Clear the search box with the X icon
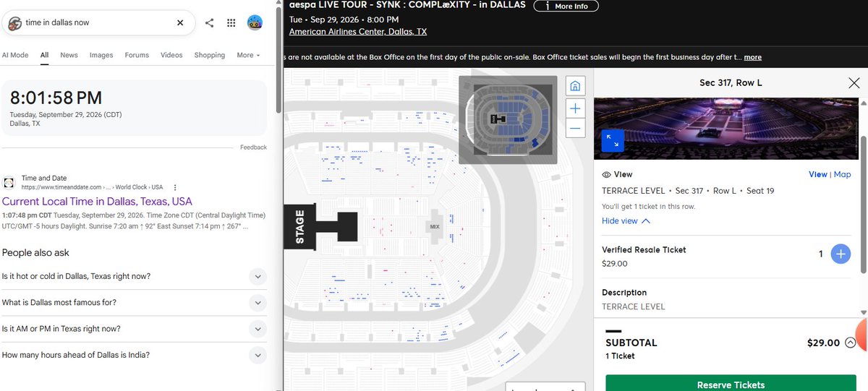Viewport: 868px width, 391px height. [x=180, y=22]
